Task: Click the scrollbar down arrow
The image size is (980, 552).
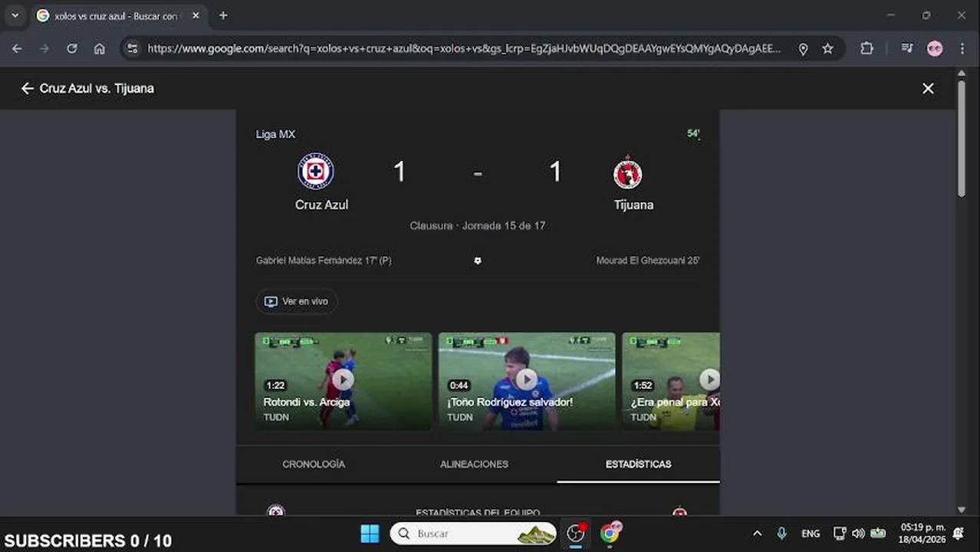Action: click(962, 510)
